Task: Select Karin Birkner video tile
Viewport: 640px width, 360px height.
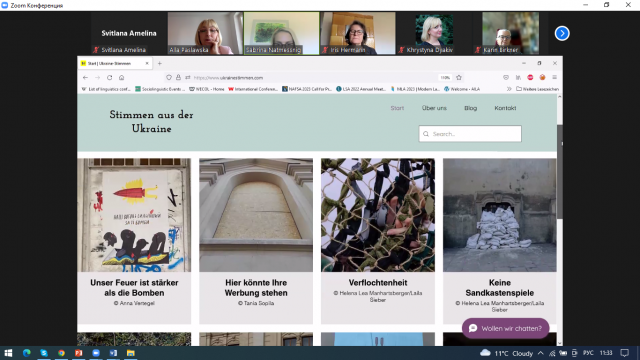Action: click(510, 33)
